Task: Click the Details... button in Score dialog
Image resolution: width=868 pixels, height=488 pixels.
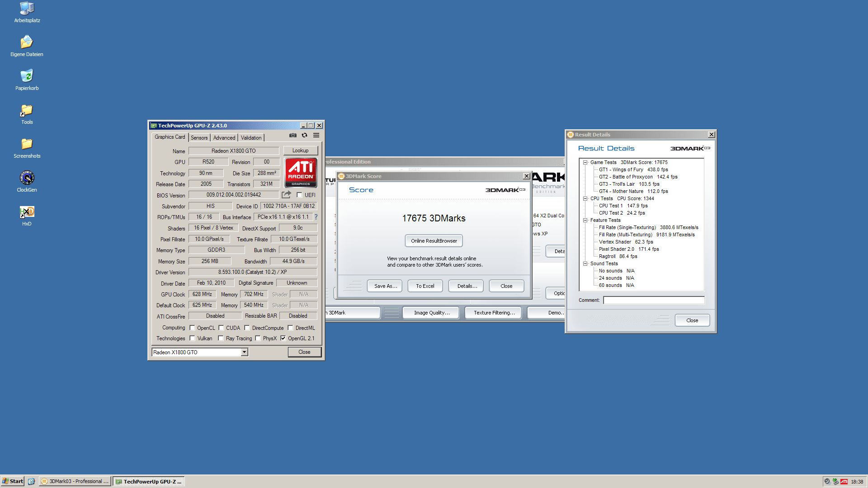Action: pyautogui.click(x=466, y=286)
